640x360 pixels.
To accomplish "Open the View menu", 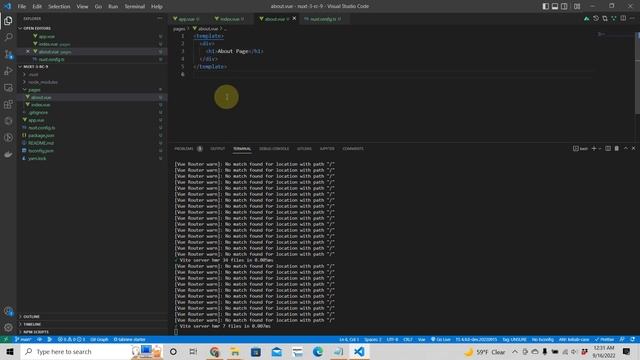I will pyautogui.click(x=82, y=7).
